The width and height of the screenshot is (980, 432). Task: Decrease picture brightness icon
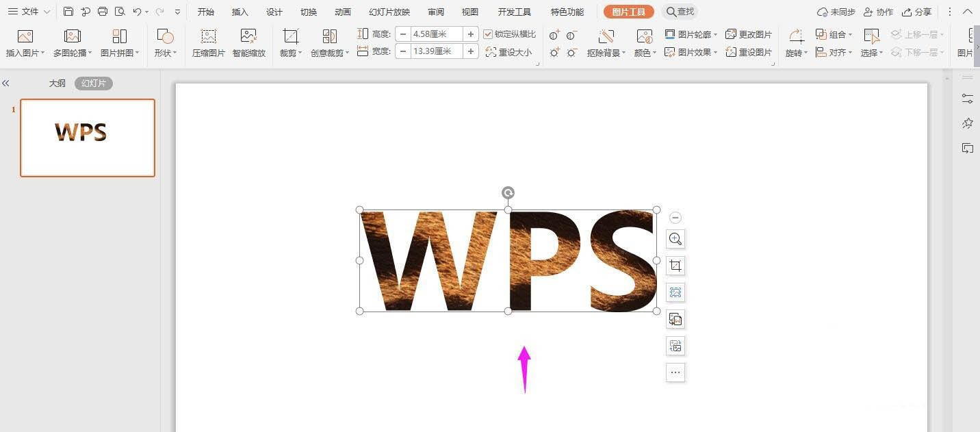click(x=571, y=52)
